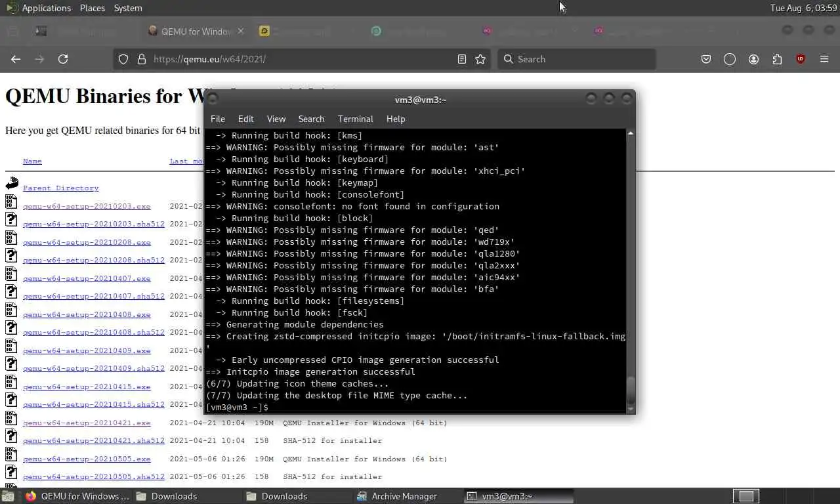Open the uBlock Origin extension icon
The width and height of the screenshot is (840, 504).
[x=801, y=59]
